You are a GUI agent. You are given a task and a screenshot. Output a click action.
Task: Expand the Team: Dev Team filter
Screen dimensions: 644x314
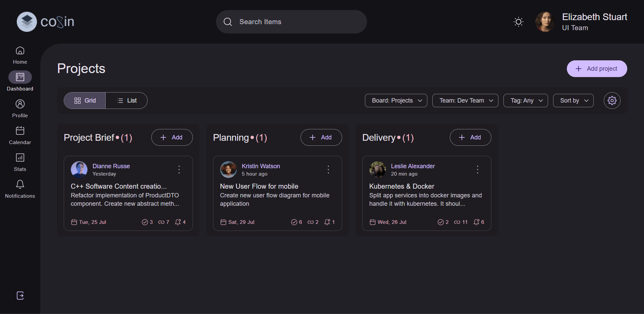click(465, 101)
